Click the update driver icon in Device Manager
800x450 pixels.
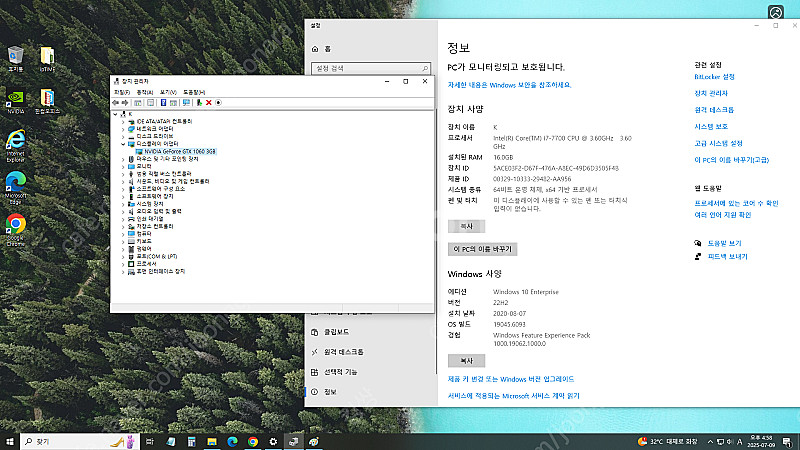199,103
